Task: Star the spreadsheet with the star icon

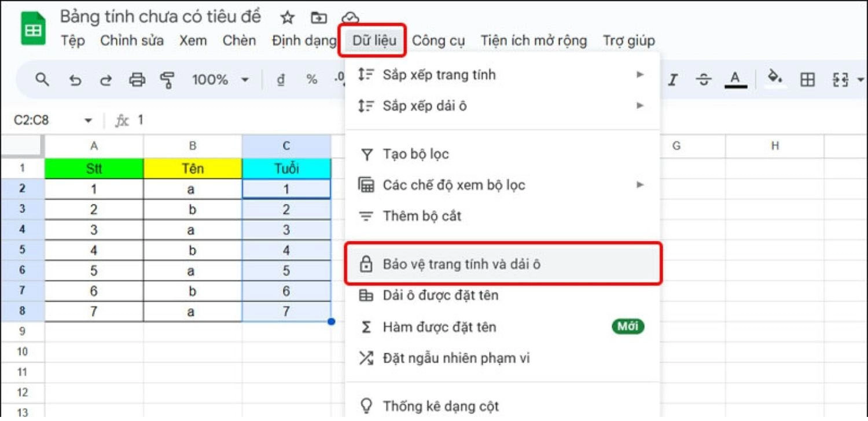Action: pos(288,17)
